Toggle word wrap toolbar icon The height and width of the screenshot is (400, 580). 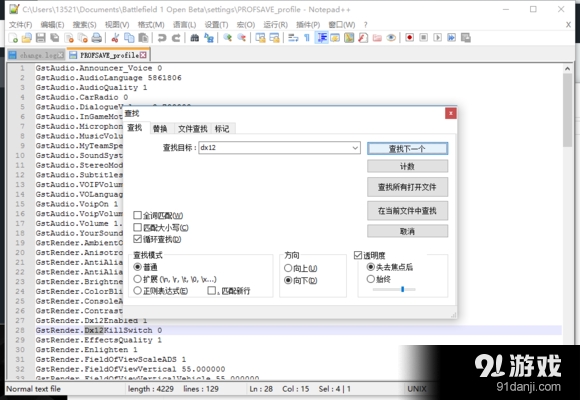[293, 38]
